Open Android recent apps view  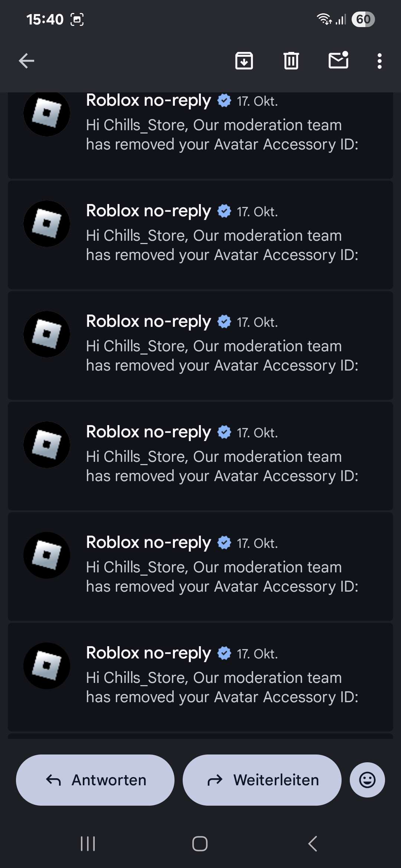(88, 844)
